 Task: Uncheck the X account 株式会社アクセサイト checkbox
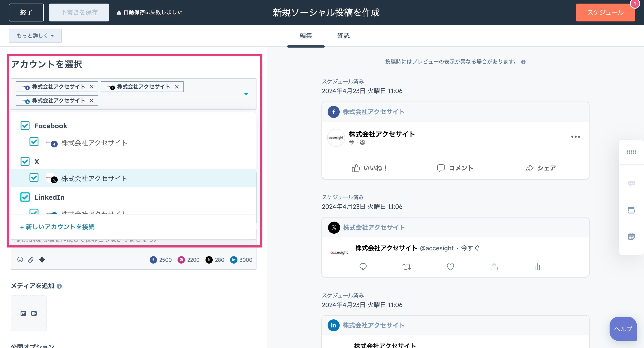click(34, 178)
